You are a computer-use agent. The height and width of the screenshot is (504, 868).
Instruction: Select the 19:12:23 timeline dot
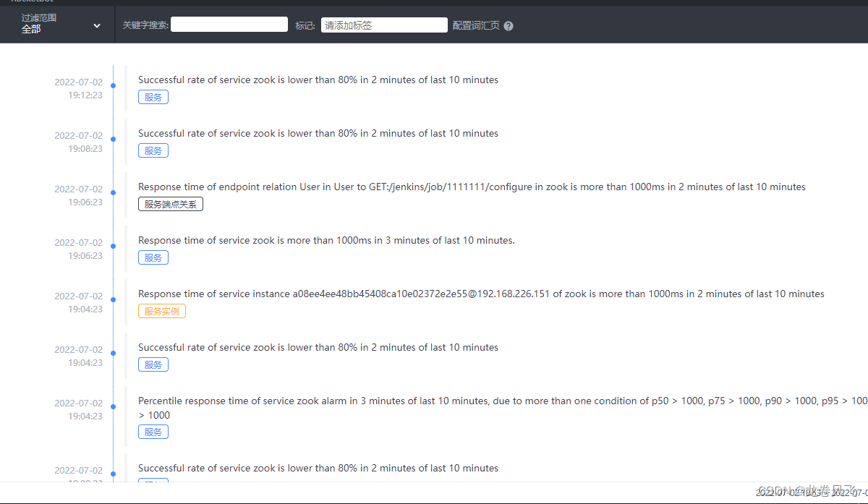coord(114,86)
